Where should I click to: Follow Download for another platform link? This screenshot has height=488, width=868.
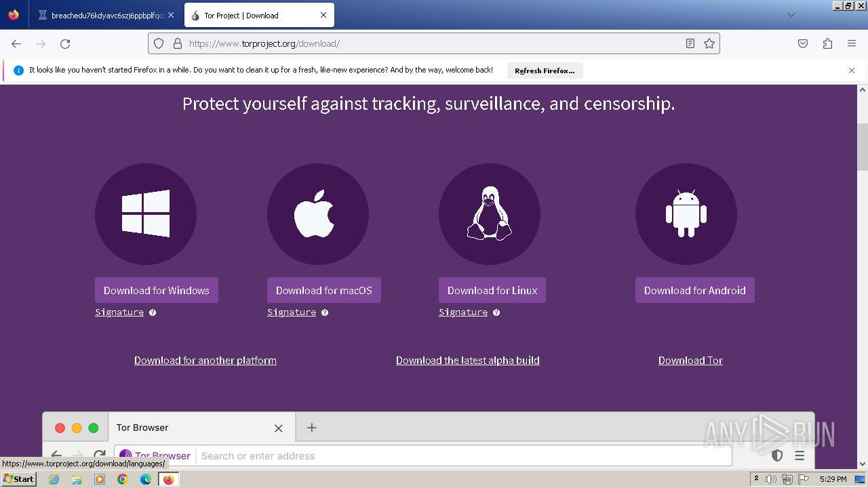(205, 361)
